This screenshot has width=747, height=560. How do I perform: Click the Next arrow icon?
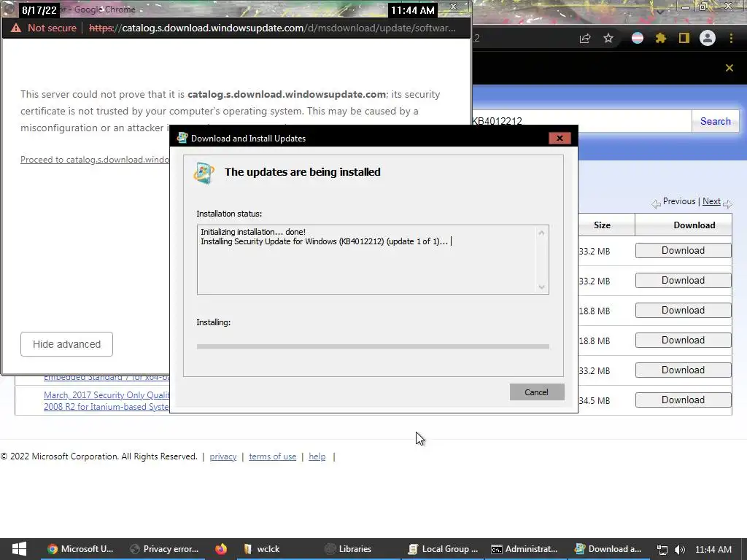727,204
